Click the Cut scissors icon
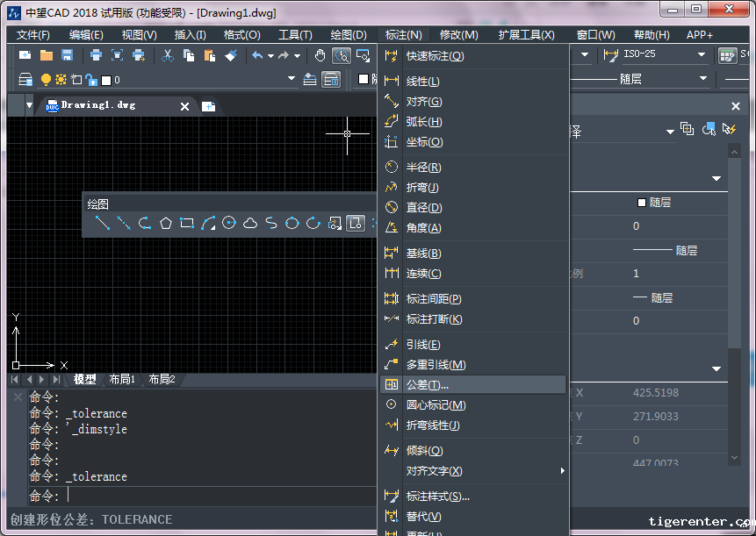 pos(167,55)
